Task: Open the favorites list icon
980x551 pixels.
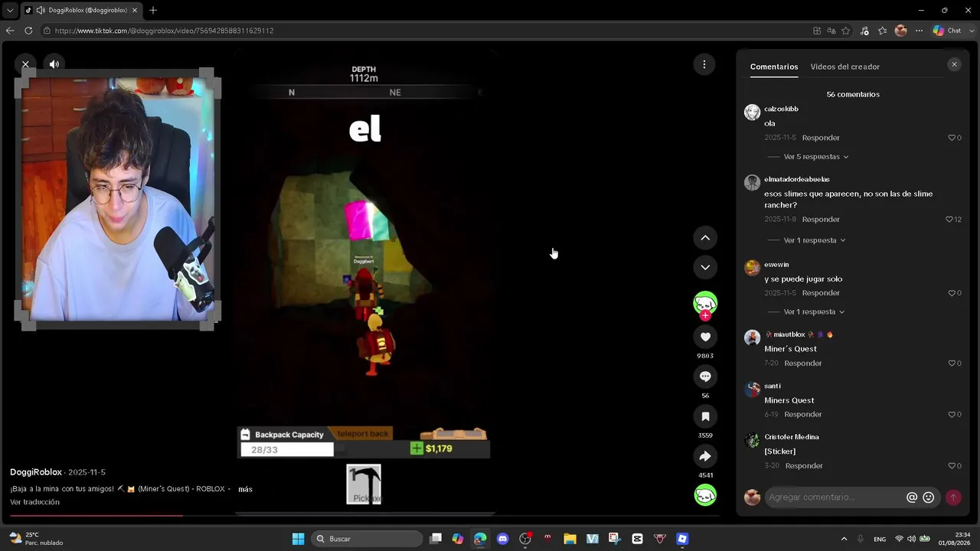Action: coord(883,31)
